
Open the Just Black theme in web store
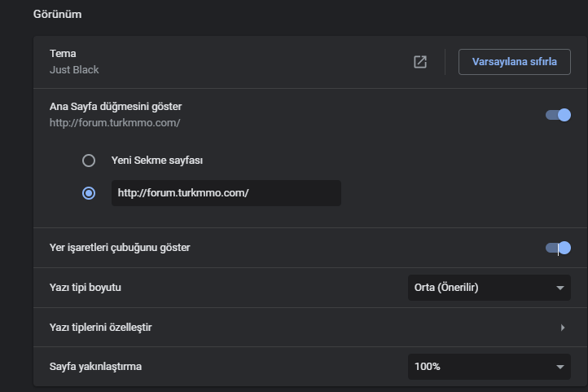[420, 62]
